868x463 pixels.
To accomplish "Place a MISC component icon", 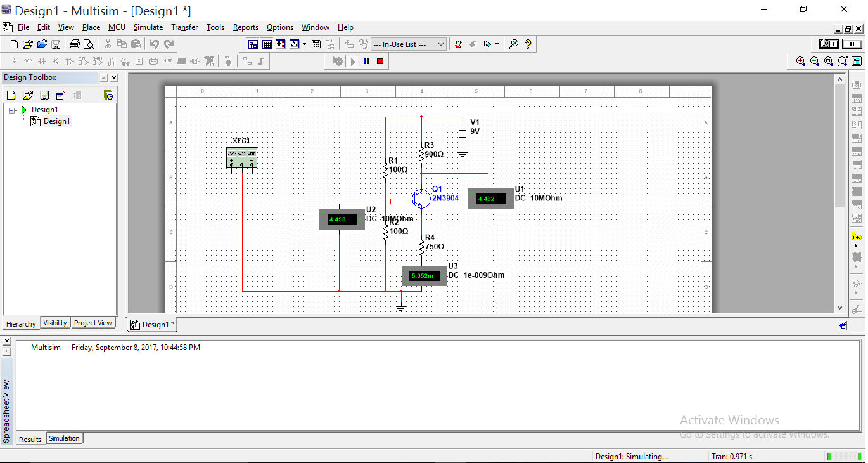I will pyautogui.click(x=167, y=62).
